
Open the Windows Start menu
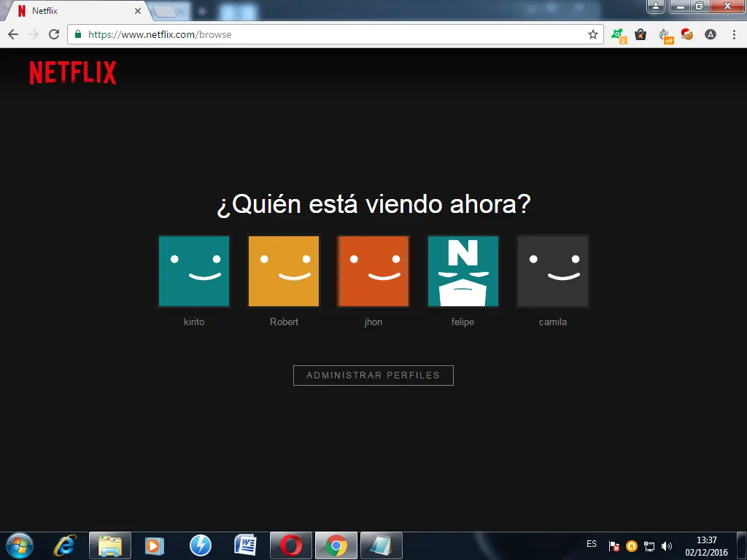point(20,545)
